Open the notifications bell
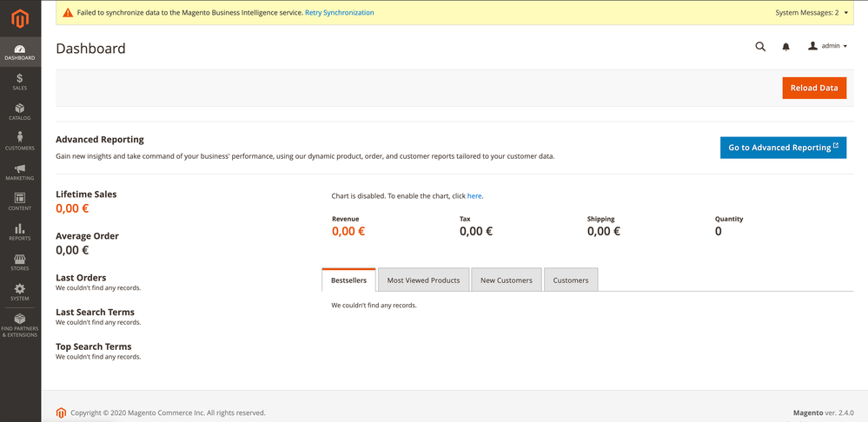Screen dimensions: 868x422 (785, 47)
